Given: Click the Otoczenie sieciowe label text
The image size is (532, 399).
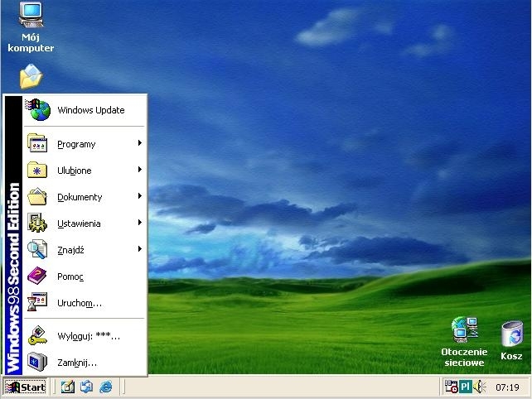Looking at the screenshot, I should pos(464,357).
